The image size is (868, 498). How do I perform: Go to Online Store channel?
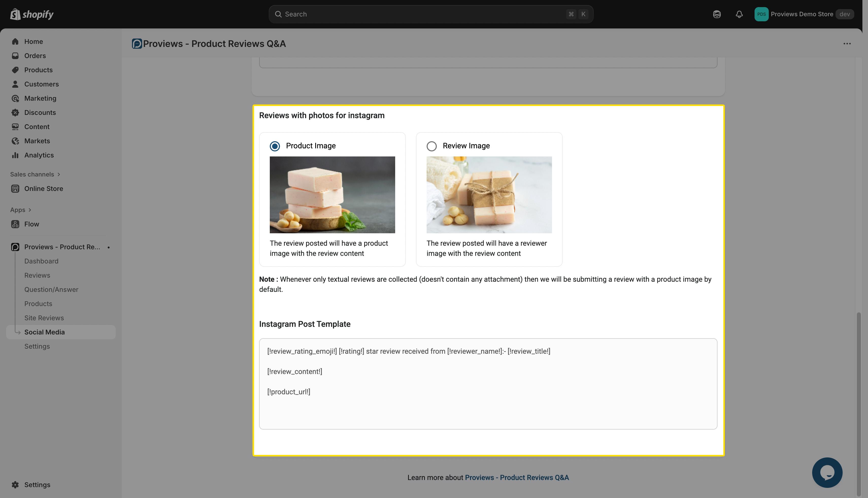pos(43,188)
